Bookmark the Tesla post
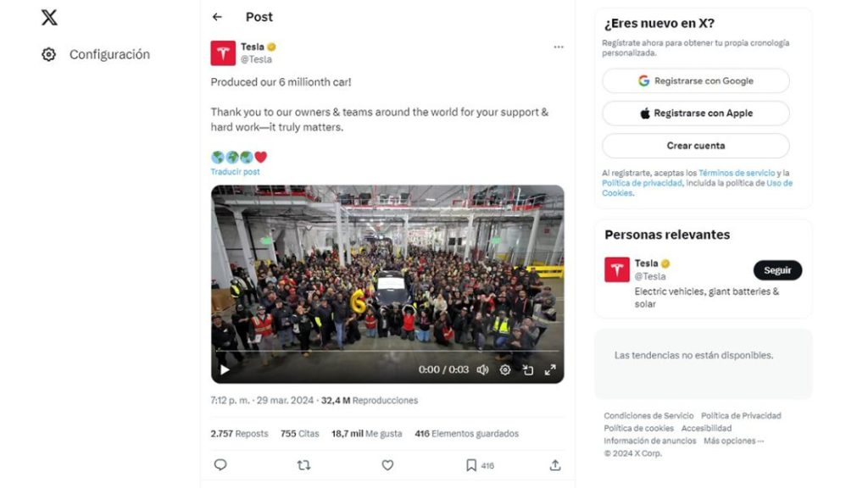 471,465
